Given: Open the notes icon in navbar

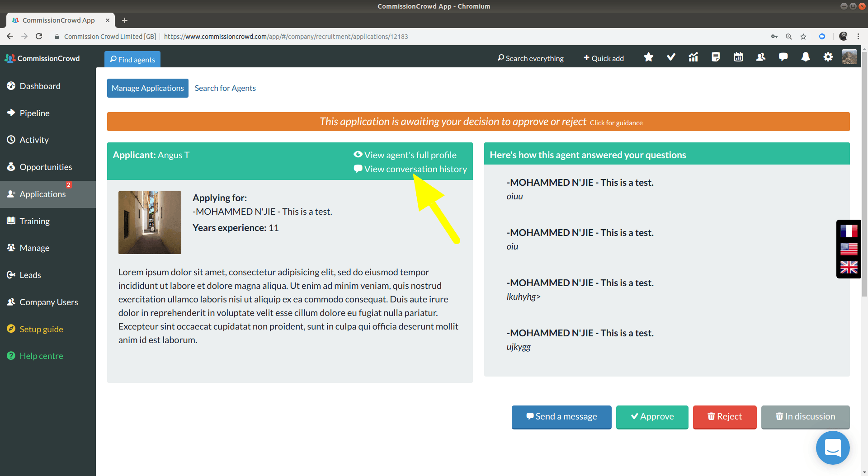Looking at the screenshot, I should (716, 57).
